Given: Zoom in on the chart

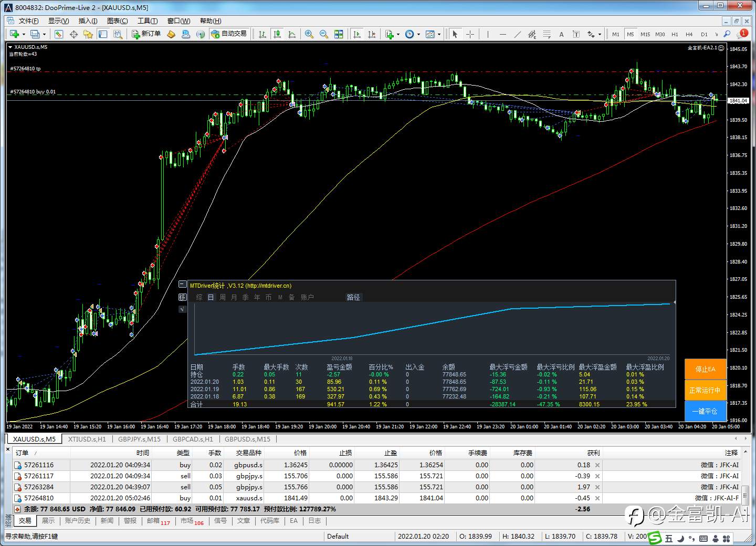Looking at the screenshot, I should click(x=309, y=34).
